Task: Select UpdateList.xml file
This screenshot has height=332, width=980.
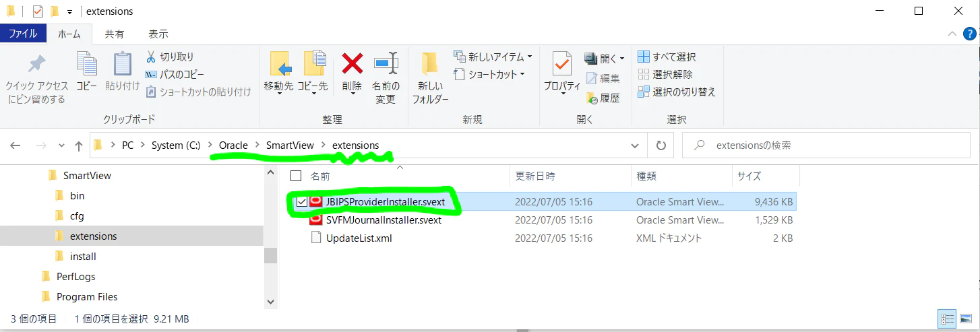Action: point(359,238)
